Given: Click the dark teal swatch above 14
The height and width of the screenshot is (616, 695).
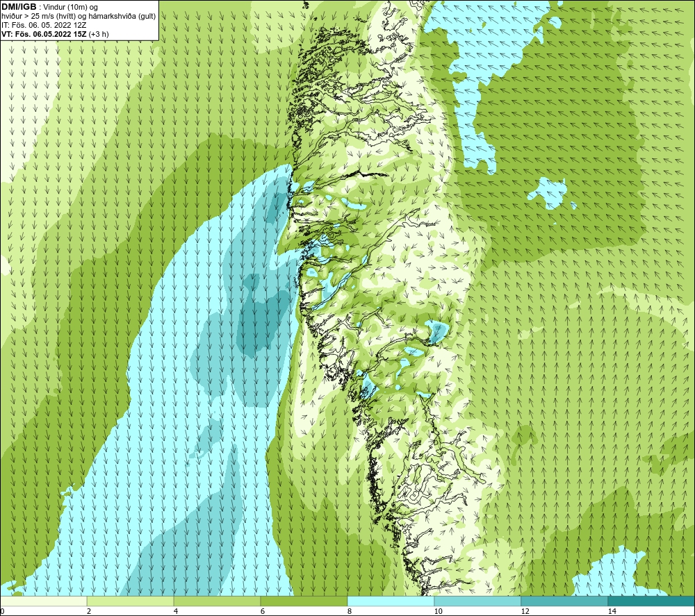Looking at the screenshot, I should coord(652,601).
